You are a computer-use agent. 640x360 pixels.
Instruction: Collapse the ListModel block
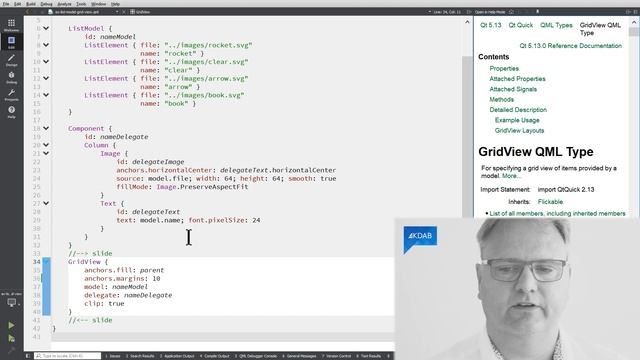point(46,28)
